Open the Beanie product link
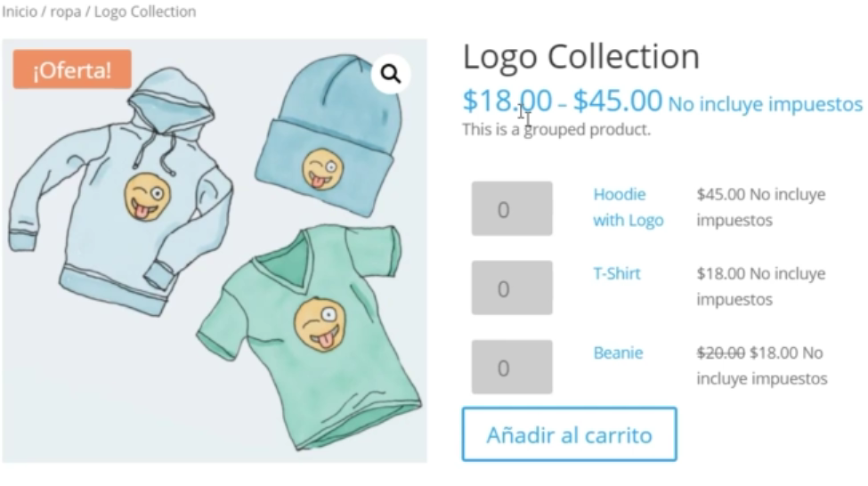This screenshot has width=868, height=486. 619,352
